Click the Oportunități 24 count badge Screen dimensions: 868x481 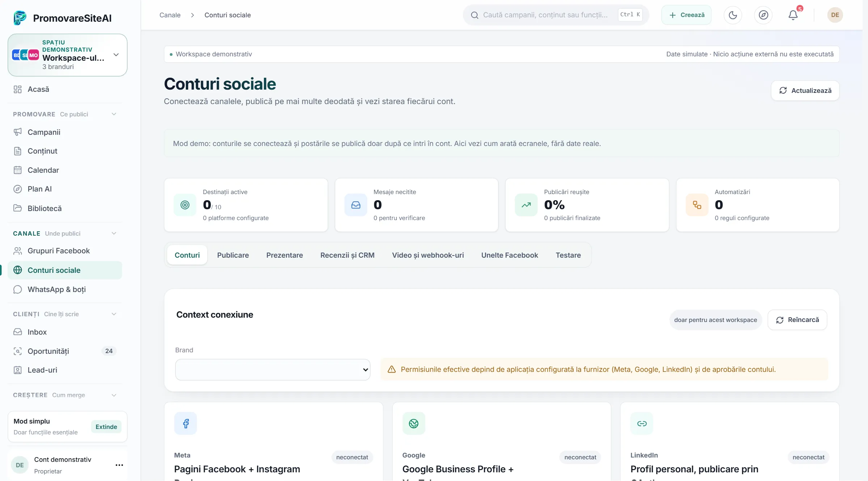109,351
